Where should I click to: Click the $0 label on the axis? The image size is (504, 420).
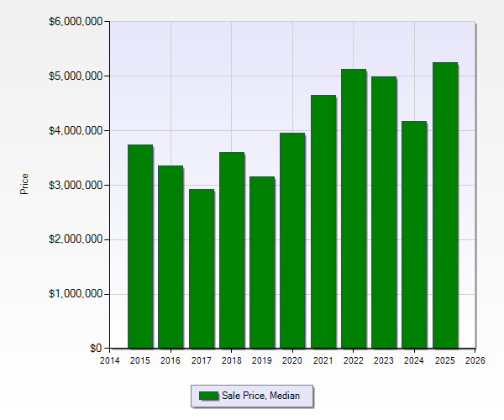point(94,348)
